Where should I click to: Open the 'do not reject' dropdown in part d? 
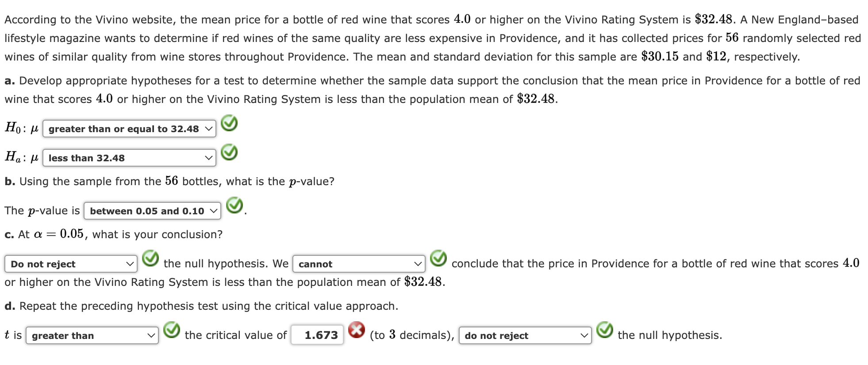[525, 335]
